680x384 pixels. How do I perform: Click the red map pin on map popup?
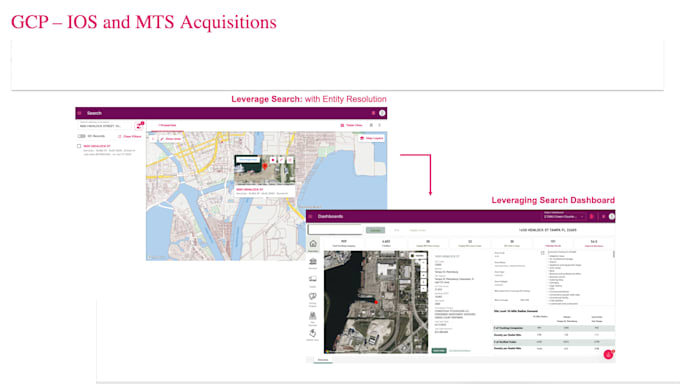265,166
